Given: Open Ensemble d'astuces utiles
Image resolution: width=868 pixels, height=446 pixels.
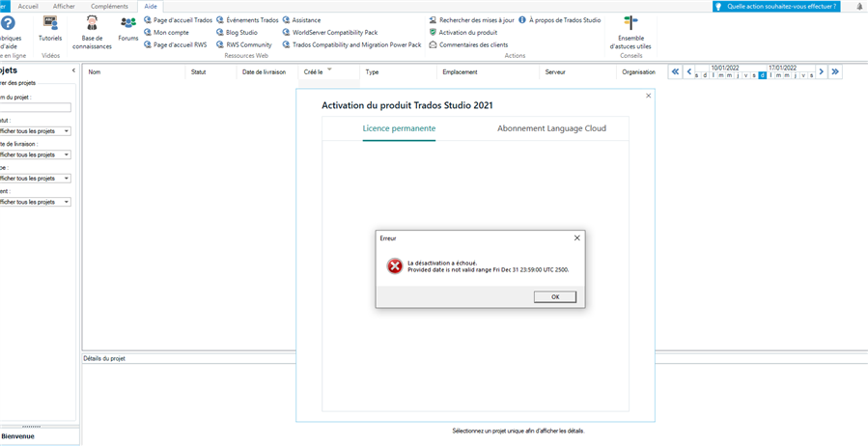Looking at the screenshot, I should (630, 33).
